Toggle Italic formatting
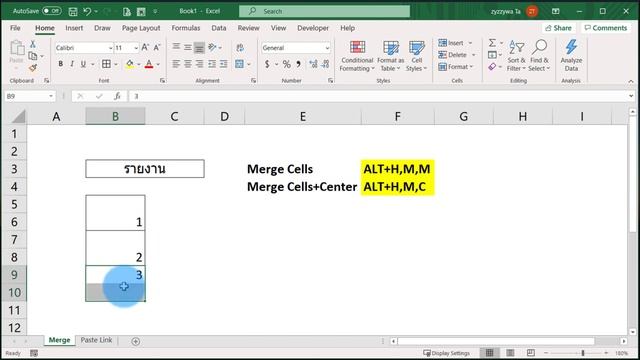 pyautogui.click(x=72, y=64)
